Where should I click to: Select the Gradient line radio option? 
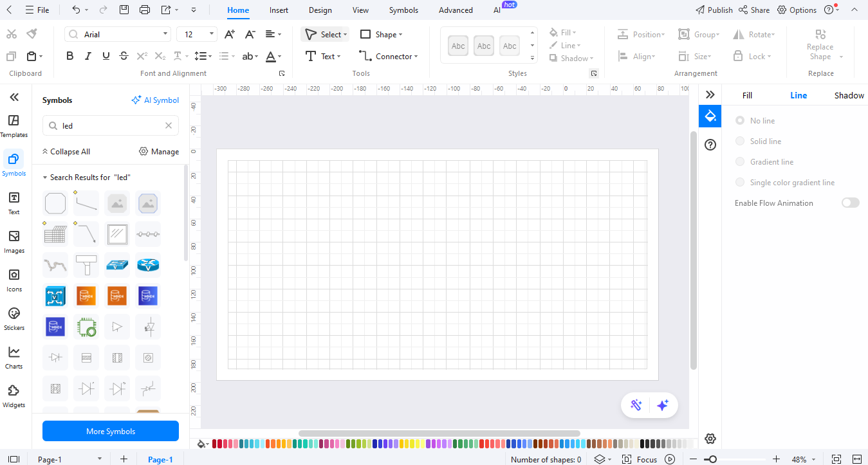740,161
